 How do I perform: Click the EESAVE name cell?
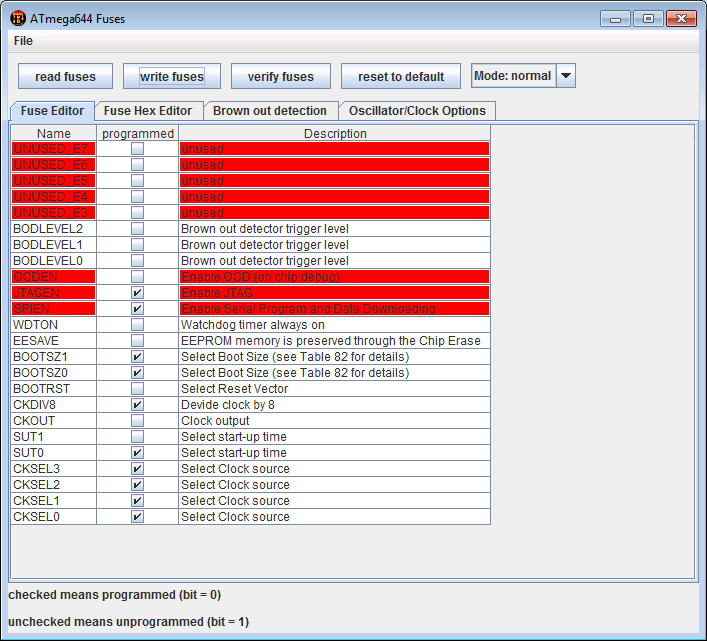click(54, 341)
